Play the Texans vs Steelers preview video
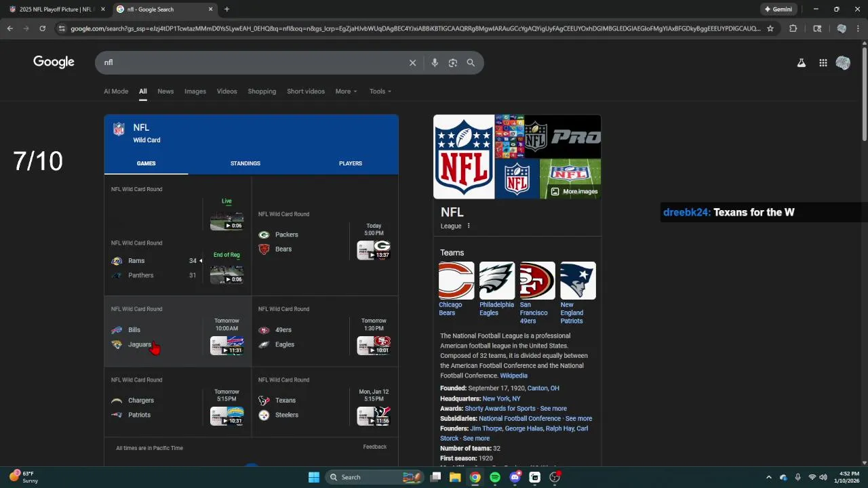Image resolution: width=868 pixels, height=488 pixels. click(x=374, y=415)
